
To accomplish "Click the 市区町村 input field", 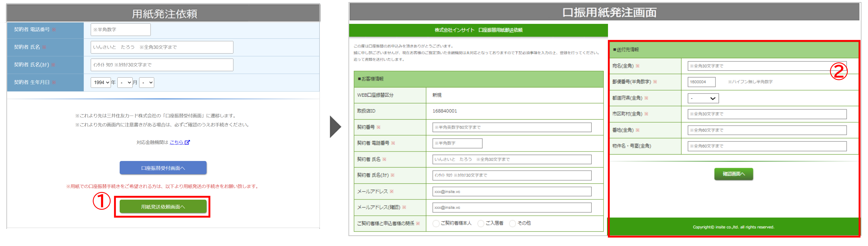I will [767, 114].
